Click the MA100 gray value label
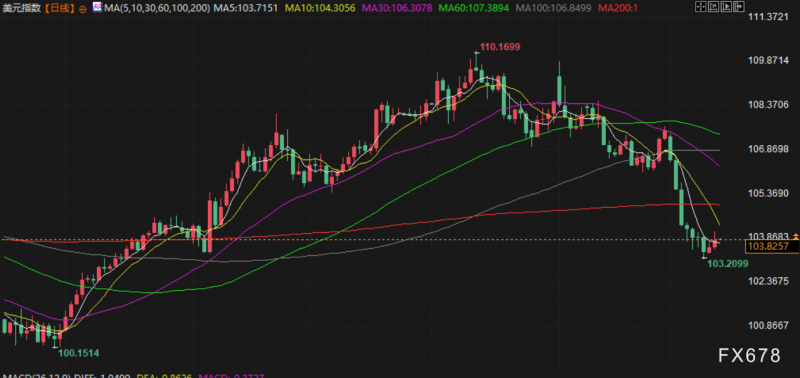The height and width of the screenshot is (378, 800). tap(553, 8)
